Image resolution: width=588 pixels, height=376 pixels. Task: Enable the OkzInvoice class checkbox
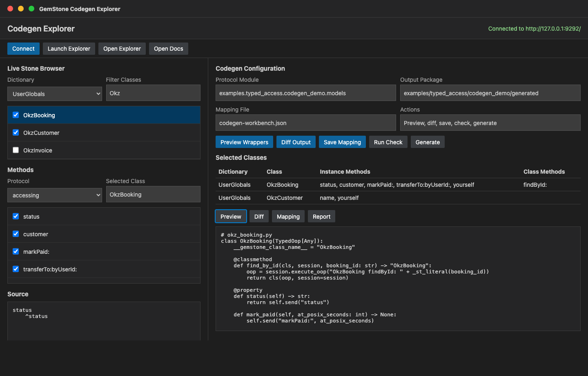[16, 150]
